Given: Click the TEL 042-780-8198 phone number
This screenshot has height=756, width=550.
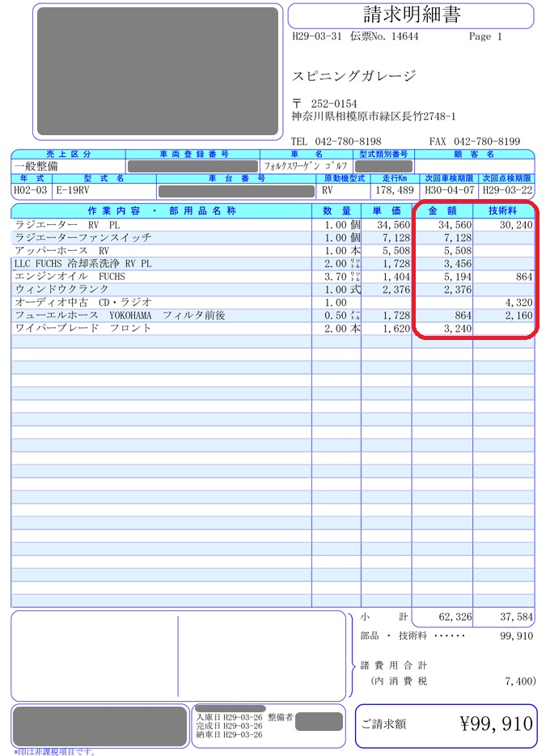Looking at the screenshot, I should [336, 141].
